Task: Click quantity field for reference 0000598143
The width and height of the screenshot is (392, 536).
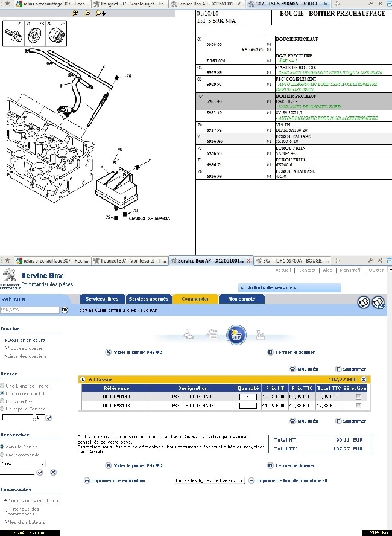Action: click(248, 406)
